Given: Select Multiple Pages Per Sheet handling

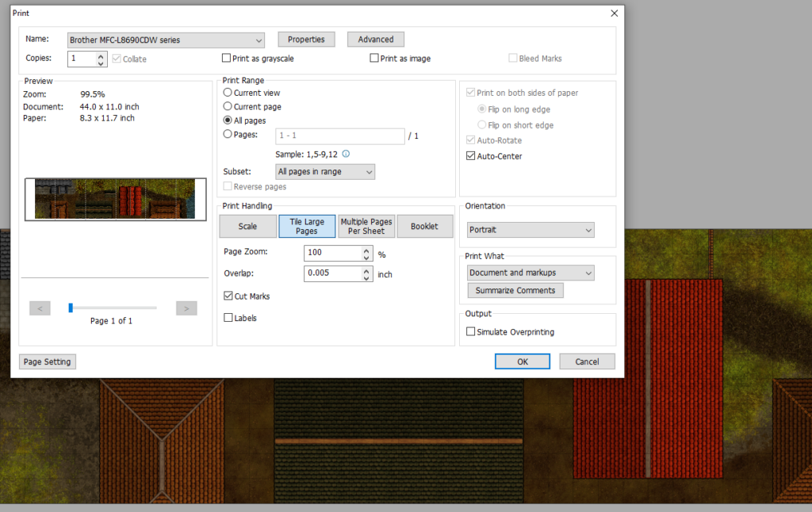Looking at the screenshot, I should click(366, 226).
